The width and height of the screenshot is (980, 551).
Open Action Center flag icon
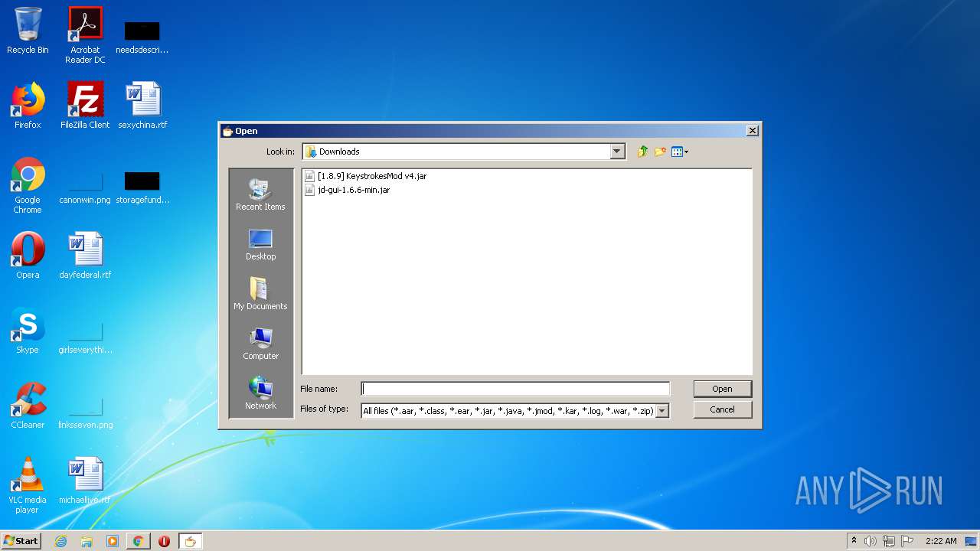(907, 541)
